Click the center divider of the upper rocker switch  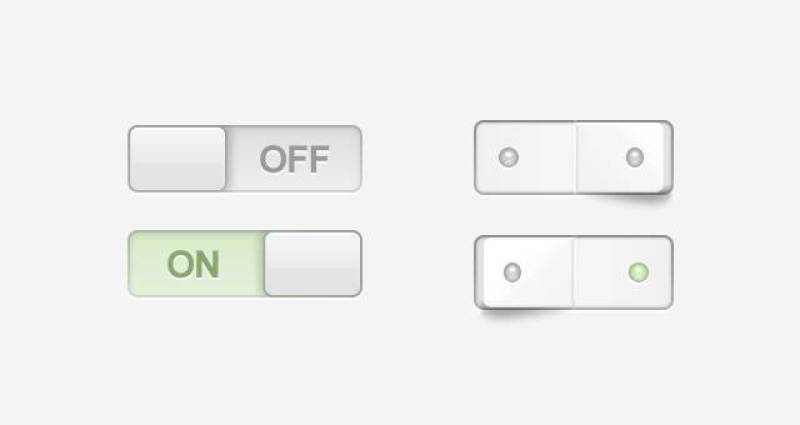(577, 157)
